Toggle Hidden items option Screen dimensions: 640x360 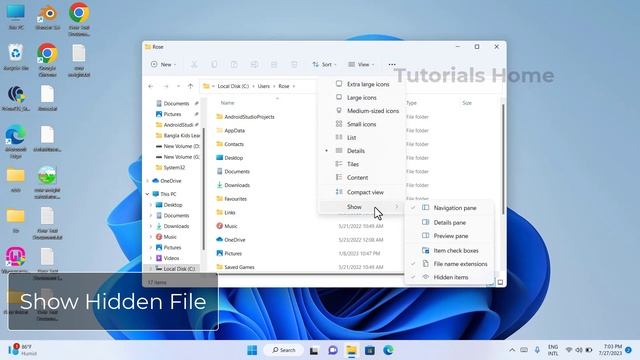click(449, 277)
